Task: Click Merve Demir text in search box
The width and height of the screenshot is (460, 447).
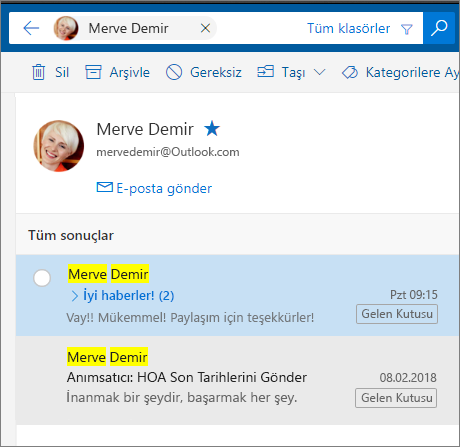Action: click(128, 28)
